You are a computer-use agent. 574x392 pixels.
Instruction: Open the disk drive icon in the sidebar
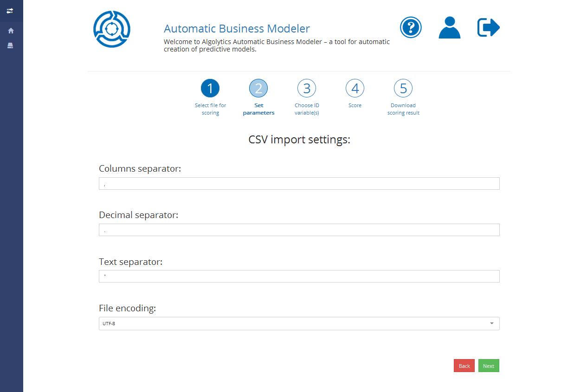click(x=10, y=45)
